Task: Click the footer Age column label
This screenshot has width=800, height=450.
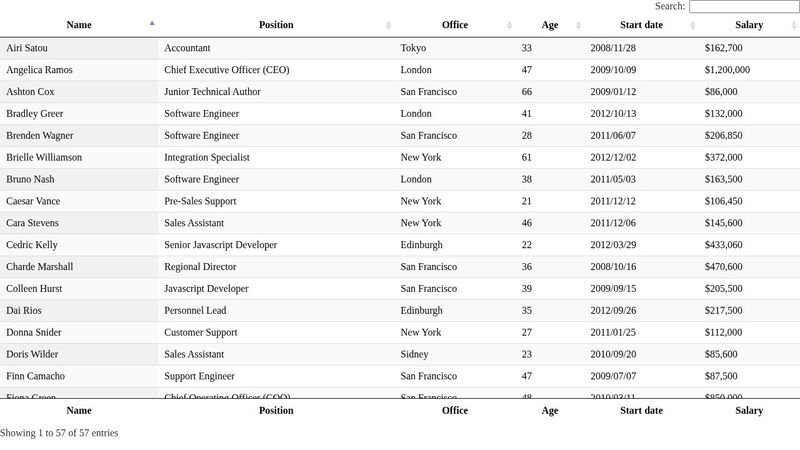Action: (x=550, y=410)
